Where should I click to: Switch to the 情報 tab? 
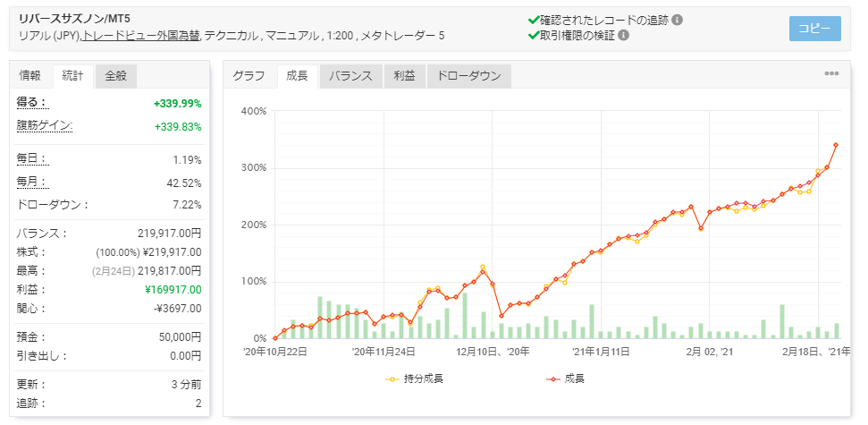click(x=30, y=75)
